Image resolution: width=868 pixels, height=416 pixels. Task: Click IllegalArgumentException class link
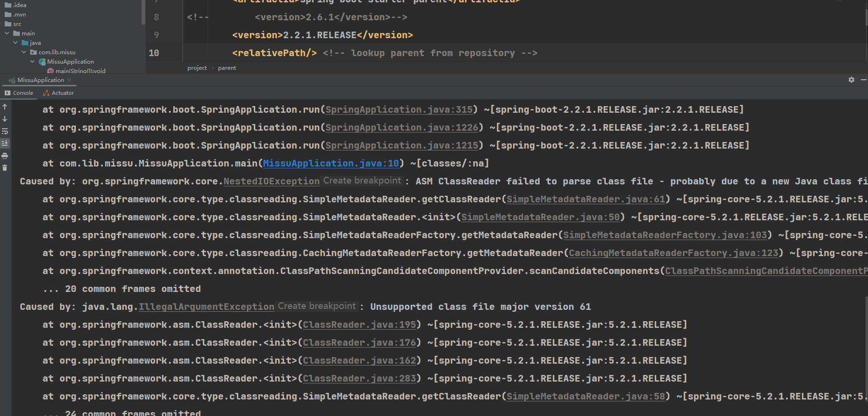207,307
